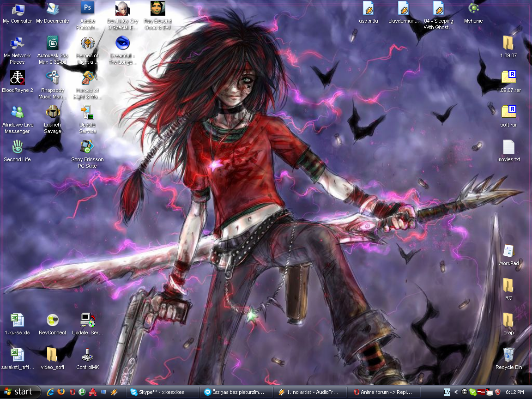Open the Mshome network shortcut

pyautogui.click(x=473, y=13)
